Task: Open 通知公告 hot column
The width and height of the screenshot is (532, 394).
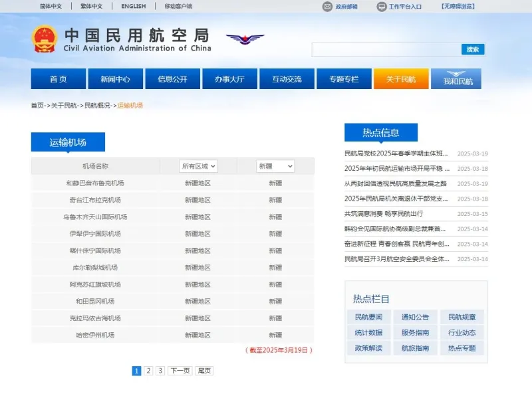Action: pos(415,318)
